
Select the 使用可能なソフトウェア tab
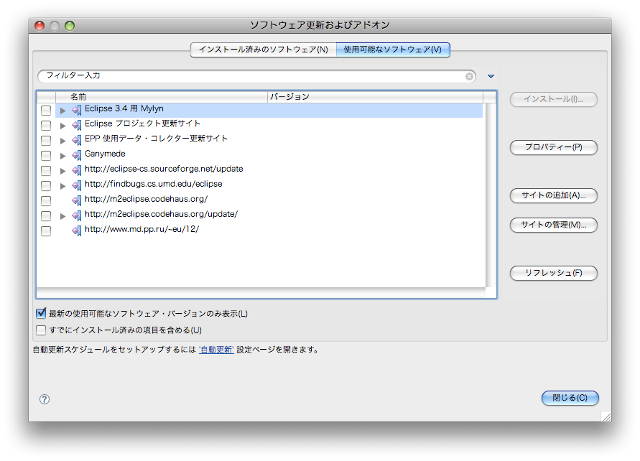click(x=392, y=49)
